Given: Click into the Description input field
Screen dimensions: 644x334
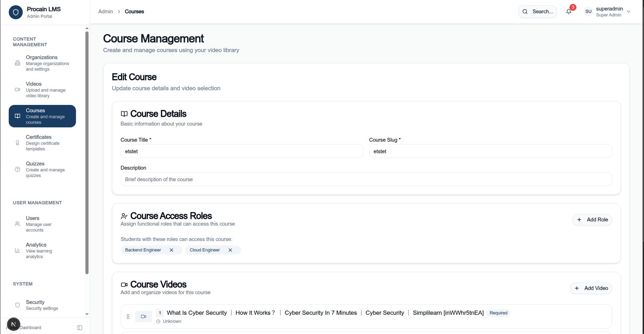Looking at the screenshot, I should tap(366, 179).
